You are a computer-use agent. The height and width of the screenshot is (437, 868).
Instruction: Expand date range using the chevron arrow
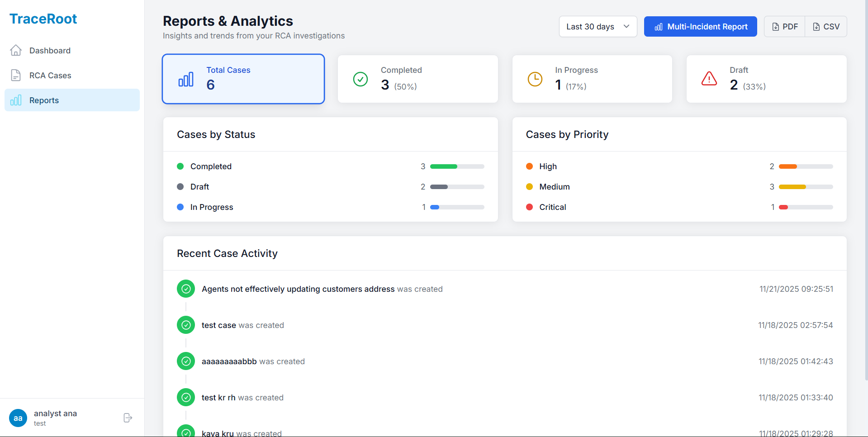626,26
